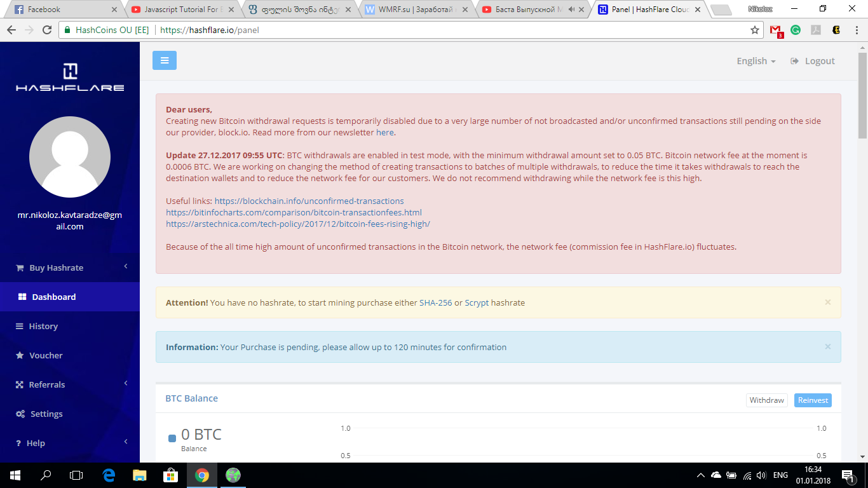
Task: Close the Facebook tab
Action: click(114, 10)
